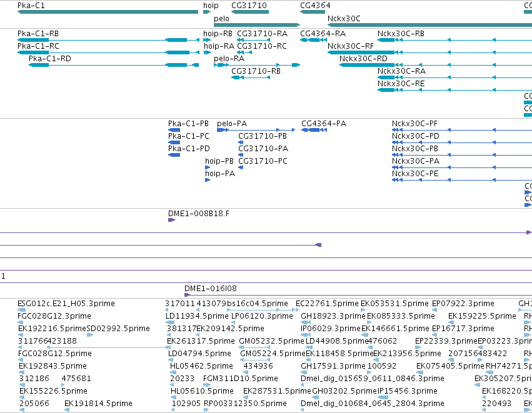532x413 pixels.
Task: Select protein Nckx30C-PE label
Action: 415,174
